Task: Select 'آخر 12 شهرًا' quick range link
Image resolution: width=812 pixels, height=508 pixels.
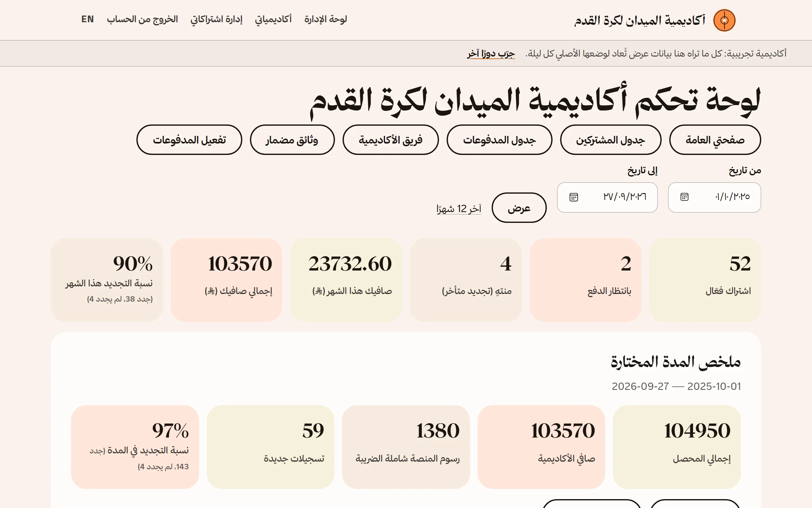Action: [x=459, y=209]
